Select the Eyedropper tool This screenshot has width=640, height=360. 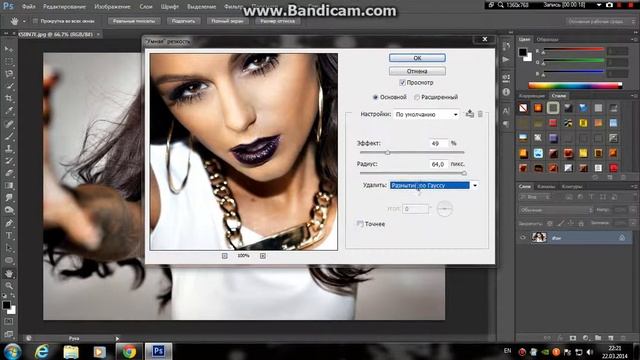click(x=9, y=111)
